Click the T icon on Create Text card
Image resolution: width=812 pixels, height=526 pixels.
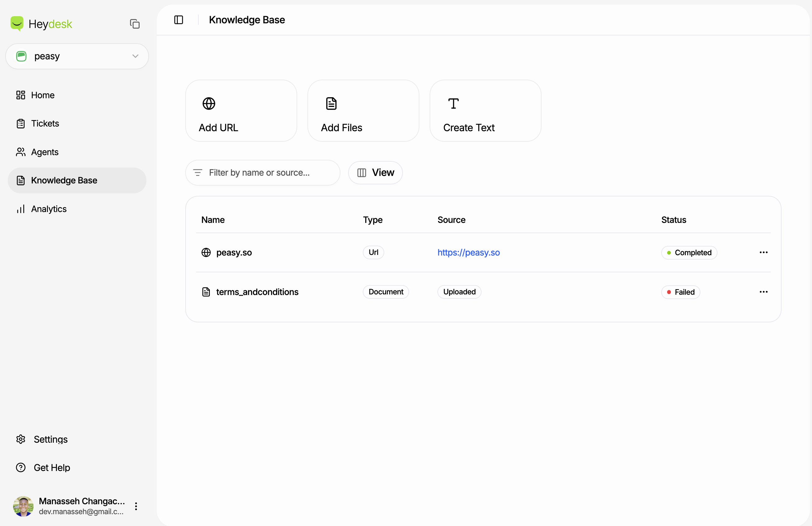click(x=453, y=104)
